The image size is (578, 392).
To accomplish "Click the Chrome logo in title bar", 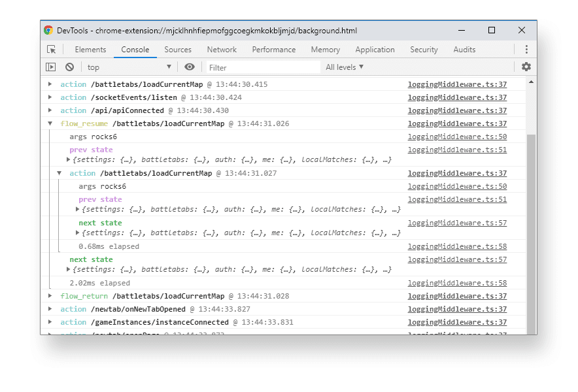I will point(48,30).
